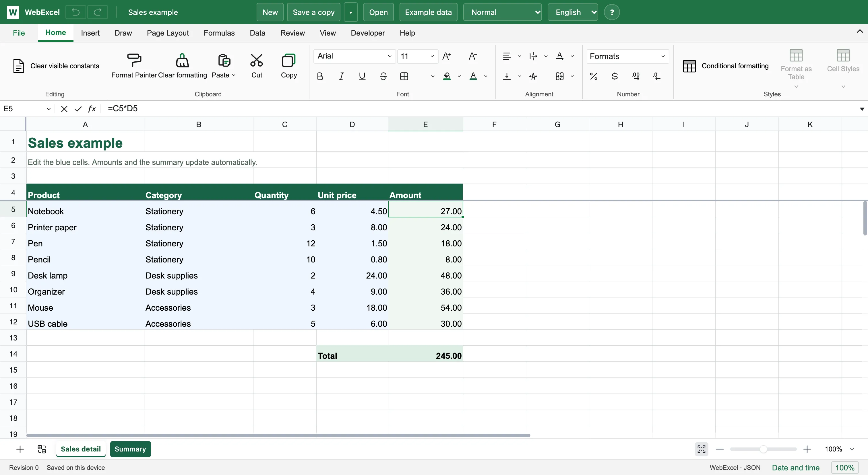Toggle italic formatting
This screenshot has width=868, height=475.
point(341,76)
